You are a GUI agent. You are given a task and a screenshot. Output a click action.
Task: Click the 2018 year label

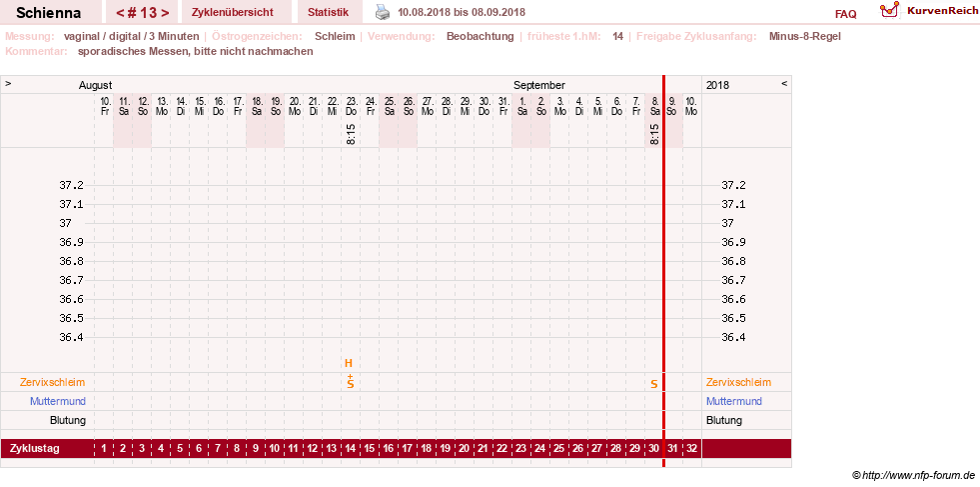pyautogui.click(x=717, y=85)
